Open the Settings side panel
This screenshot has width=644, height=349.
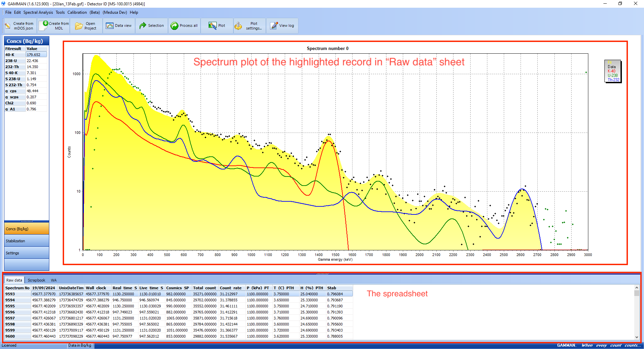pyautogui.click(x=26, y=253)
